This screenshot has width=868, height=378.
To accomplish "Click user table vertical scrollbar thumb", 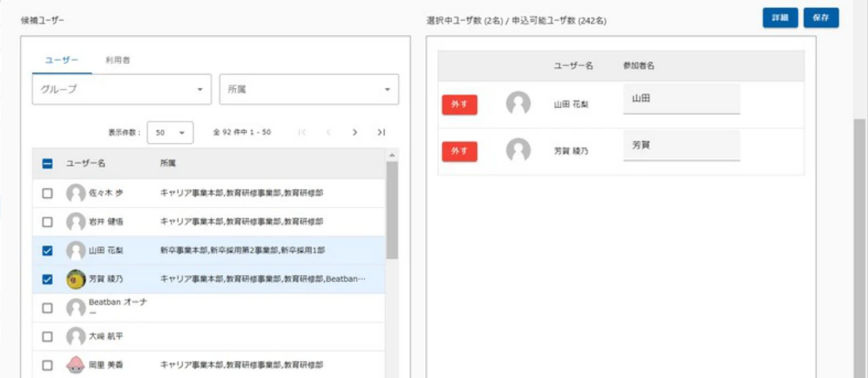I will [392, 210].
